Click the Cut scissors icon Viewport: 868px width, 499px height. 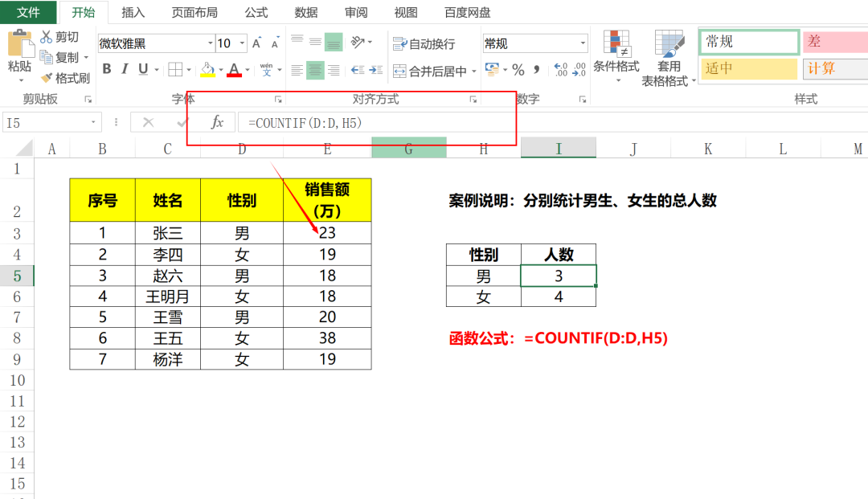click(47, 36)
